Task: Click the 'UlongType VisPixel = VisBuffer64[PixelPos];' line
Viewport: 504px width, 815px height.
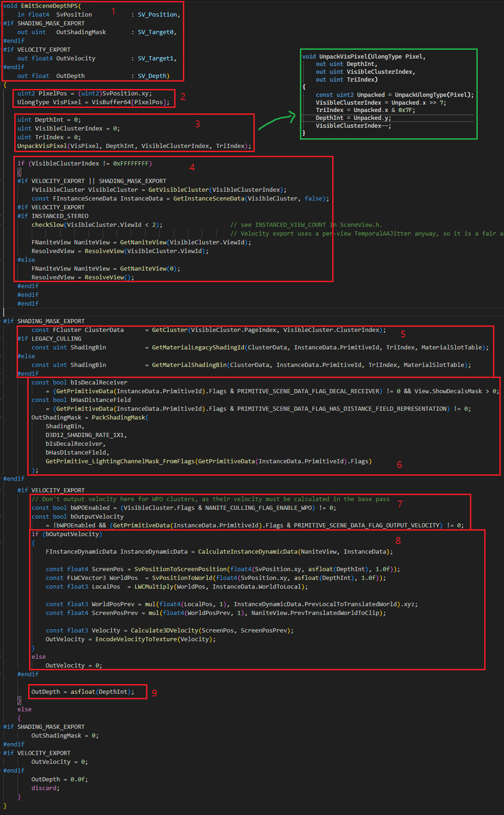Action: pos(94,102)
